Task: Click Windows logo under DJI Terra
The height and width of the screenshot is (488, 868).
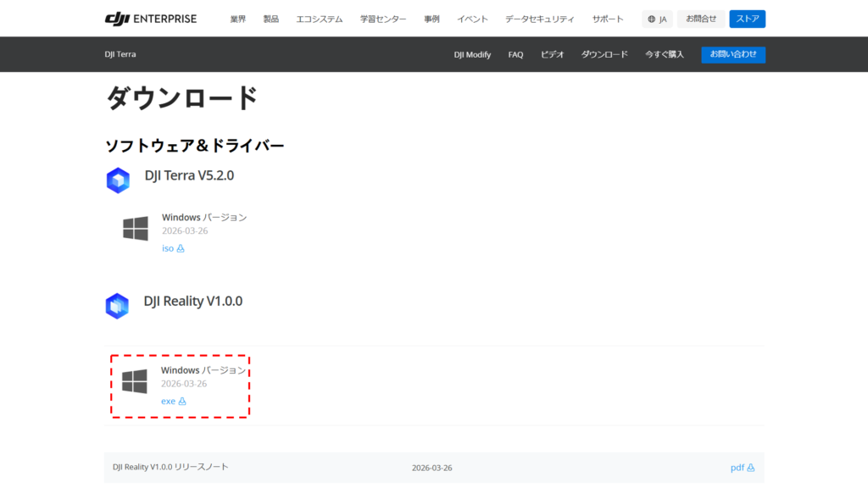Action: coord(136,229)
